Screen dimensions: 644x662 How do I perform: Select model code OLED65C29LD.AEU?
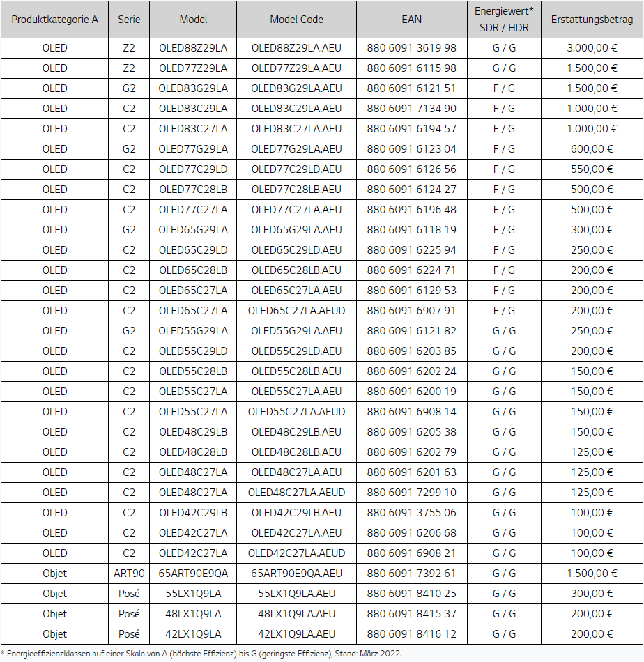pyautogui.click(x=296, y=251)
